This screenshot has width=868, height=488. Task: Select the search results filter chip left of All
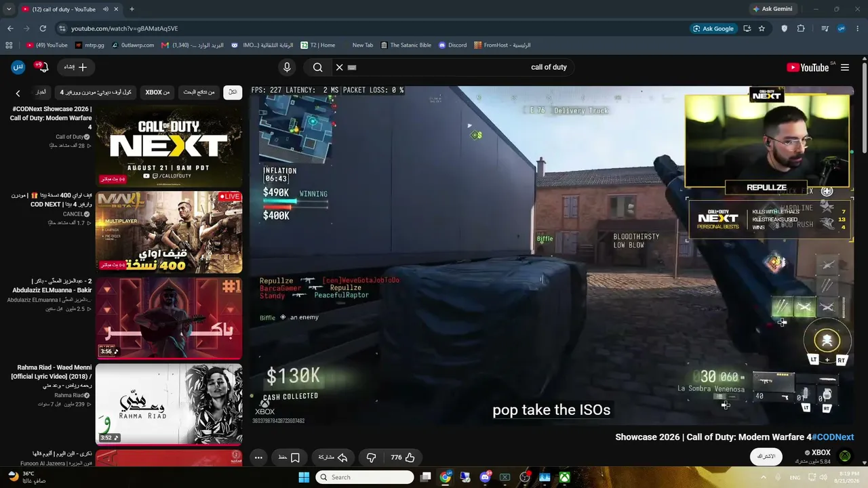click(x=199, y=92)
